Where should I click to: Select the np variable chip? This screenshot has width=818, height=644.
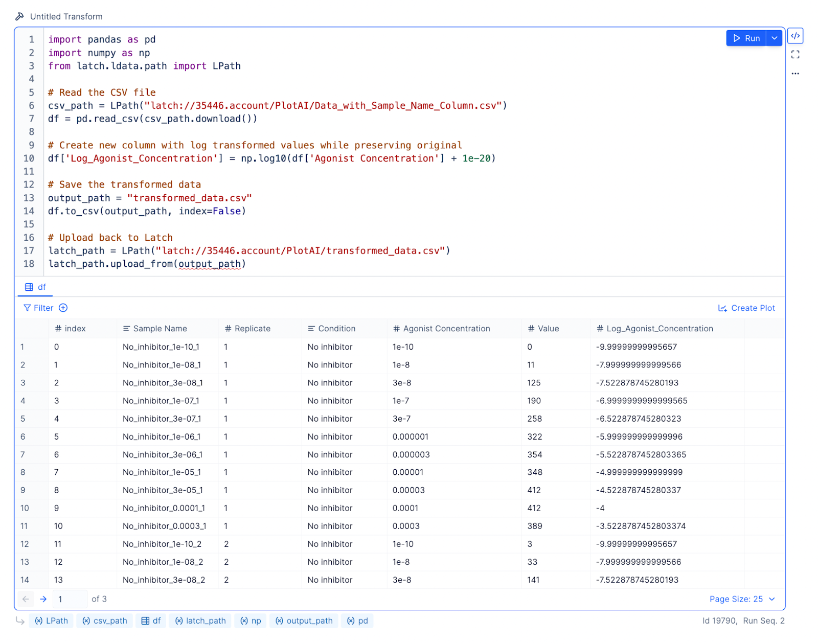pyautogui.click(x=251, y=620)
